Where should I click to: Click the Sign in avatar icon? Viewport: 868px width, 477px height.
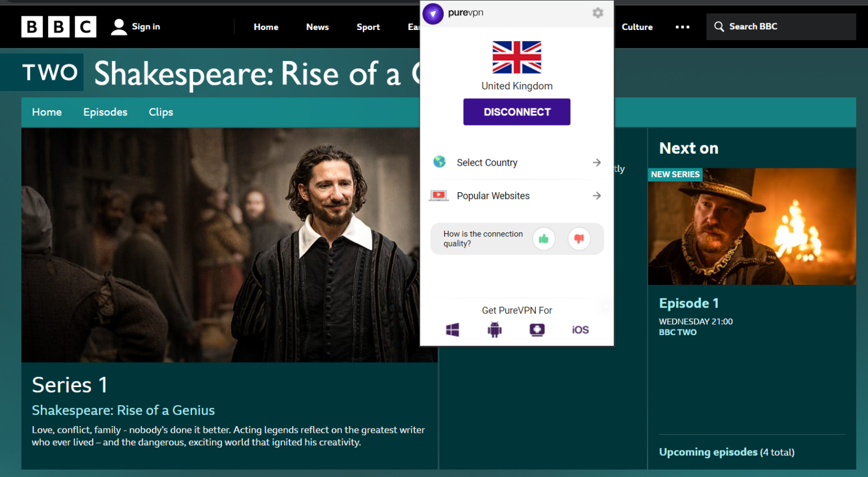[119, 26]
